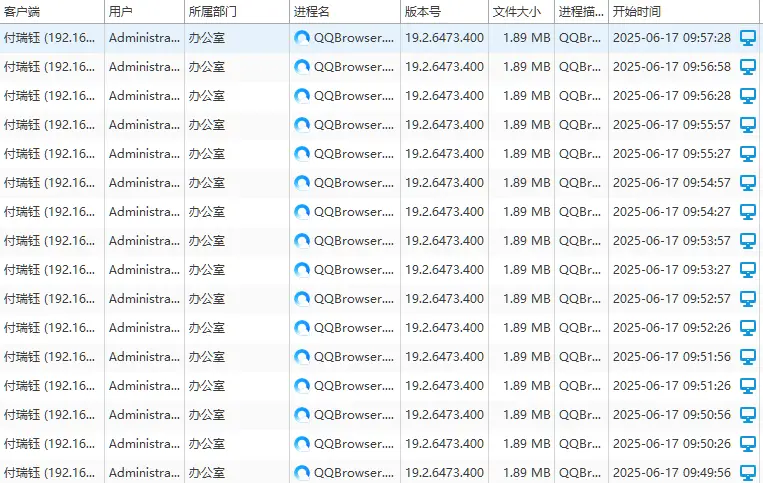
Task: Sort by 开始时间 column header
Action: click(x=686, y=12)
